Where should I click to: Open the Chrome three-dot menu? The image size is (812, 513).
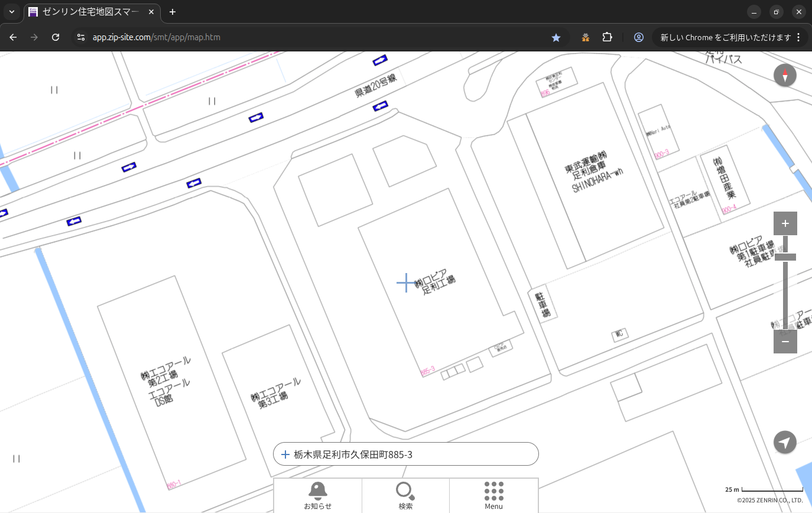click(798, 37)
